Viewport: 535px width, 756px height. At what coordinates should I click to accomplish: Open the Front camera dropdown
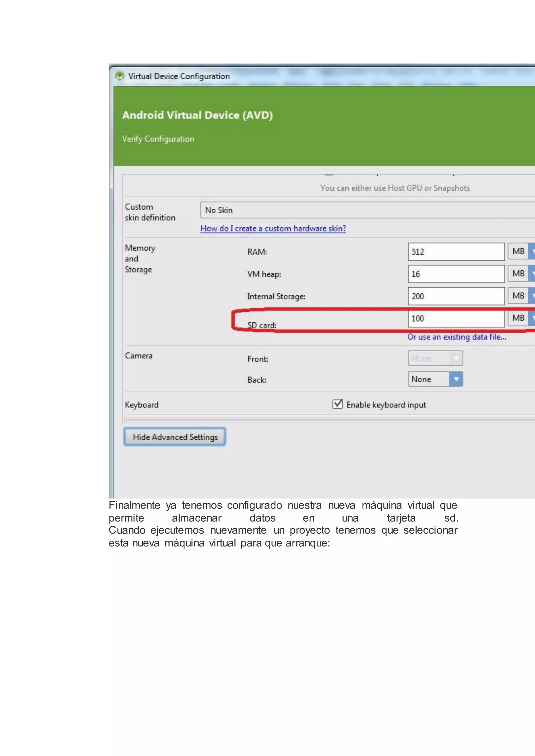point(435,358)
